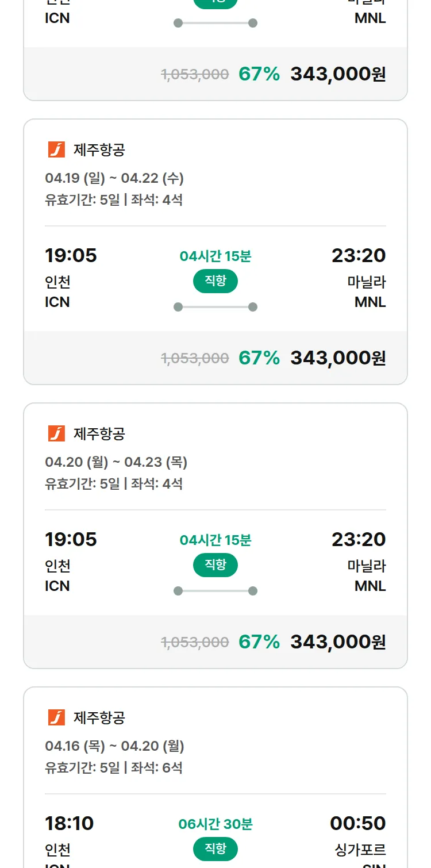Click the 00:50 arrival time in Singapore
Screen dimensions: 431x868
[x=357, y=823]
